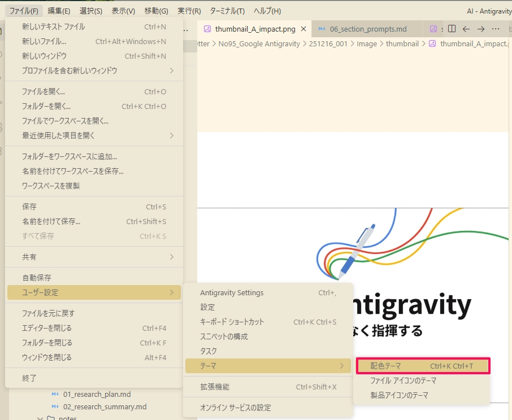The width and height of the screenshot is (512, 420).
Task: Open ユーザー設定 submenu entry
Action: click(94, 292)
